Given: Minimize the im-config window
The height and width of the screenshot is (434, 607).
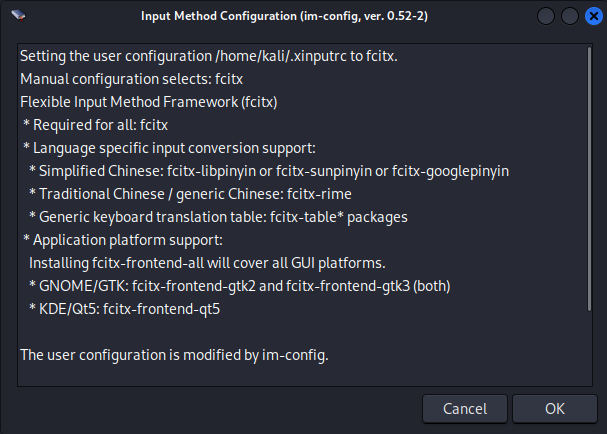Looking at the screenshot, I should coord(548,16).
